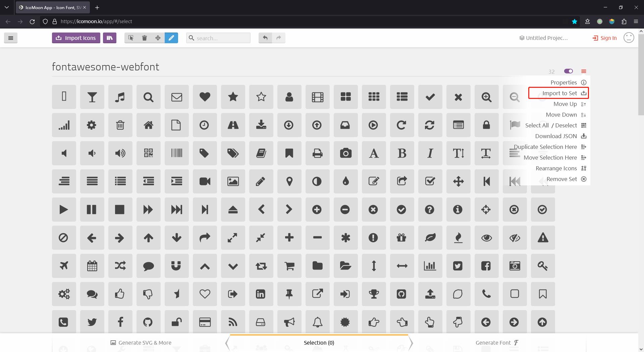644x352 pixels.
Task: Open the main hamburger menu
Action: (x=11, y=38)
